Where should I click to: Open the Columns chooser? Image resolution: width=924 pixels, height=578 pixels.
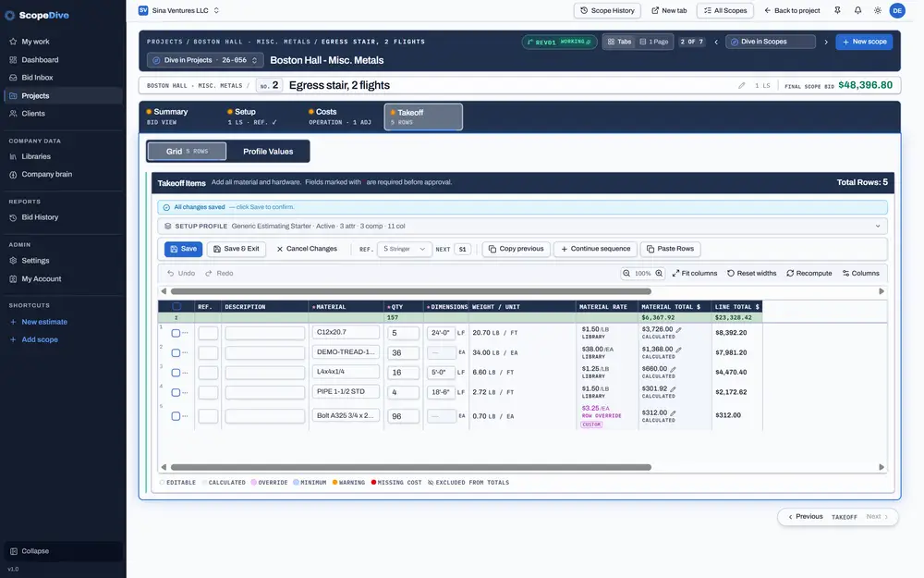tap(860, 273)
